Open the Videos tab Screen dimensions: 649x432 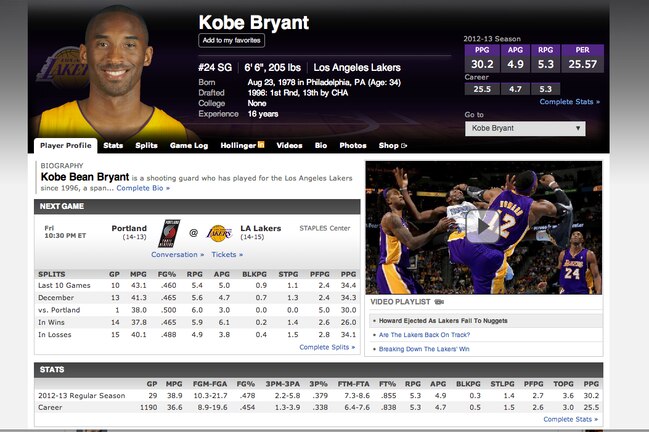pyautogui.click(x=289, y=146)
